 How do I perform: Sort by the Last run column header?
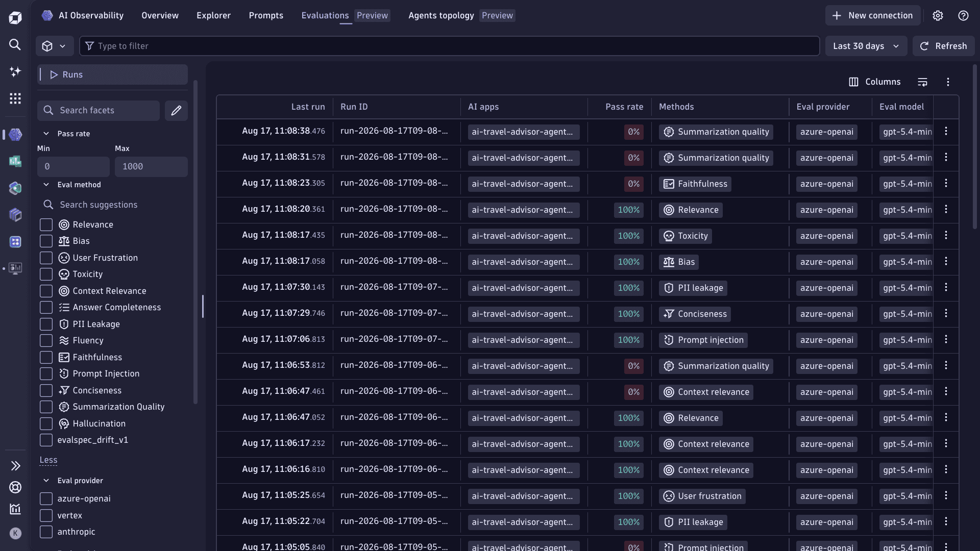(308, 107)
